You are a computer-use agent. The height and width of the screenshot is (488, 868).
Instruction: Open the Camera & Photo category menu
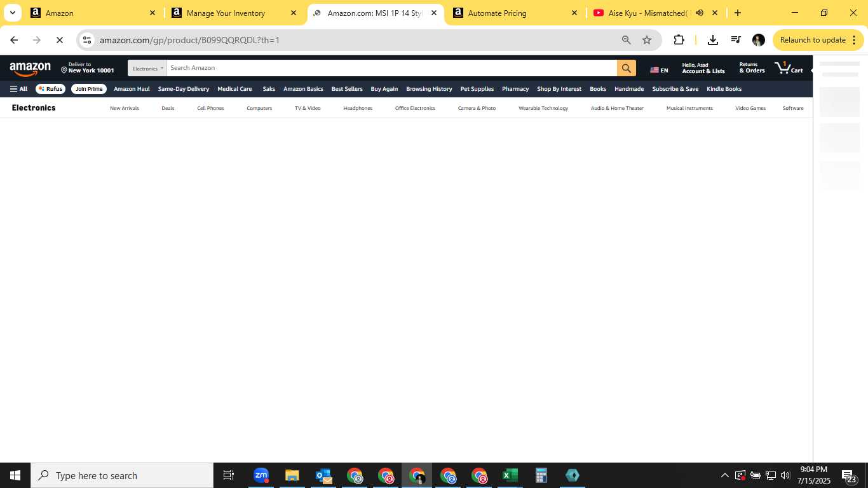(x=477, y=108)
